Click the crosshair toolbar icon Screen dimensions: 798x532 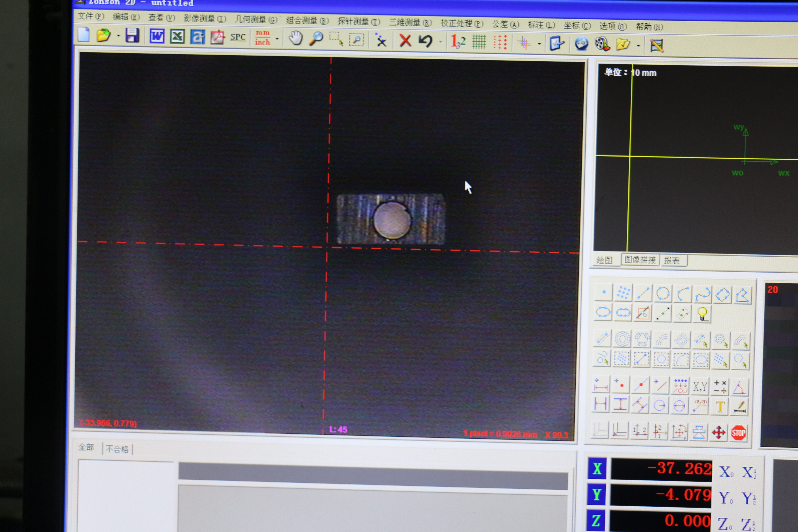(x=524, y=43)
